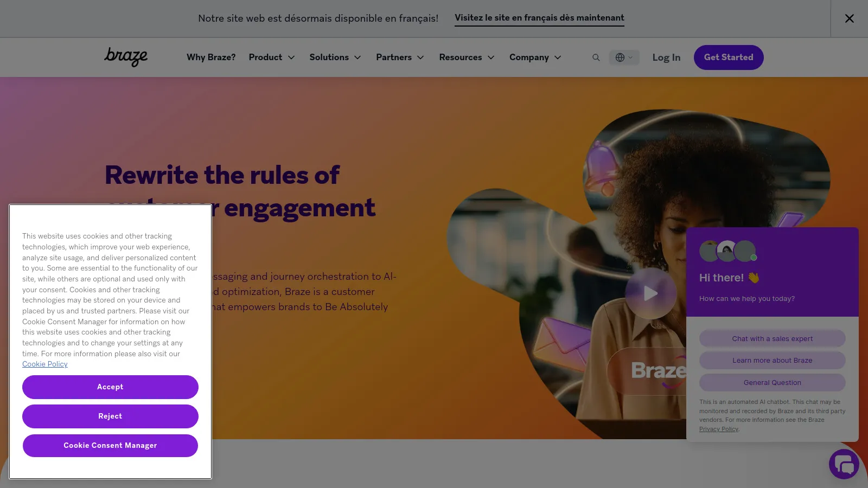The width and height of the screenshot is (868, 488).
Task: Accept the cookies
Action: pos(110,387)
